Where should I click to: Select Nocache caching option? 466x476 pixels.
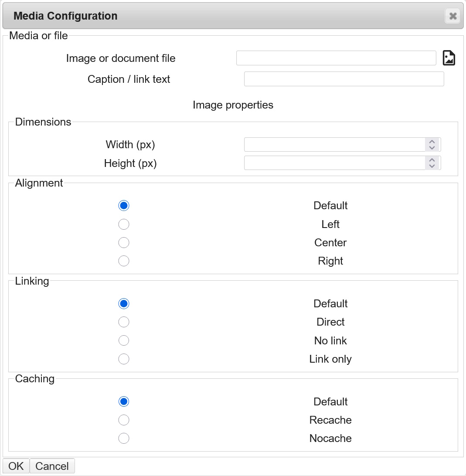(x=124, y=438)
